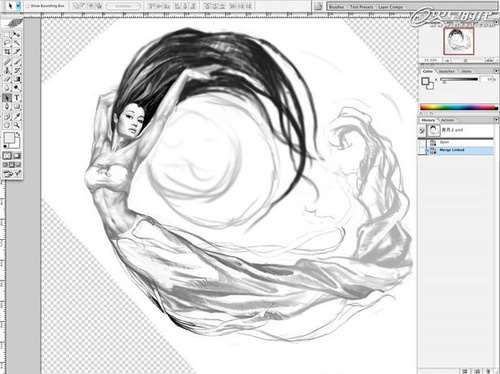
Task: Switch to the Swatches tab
Action: pyautogui.click(x=446, y=71)
